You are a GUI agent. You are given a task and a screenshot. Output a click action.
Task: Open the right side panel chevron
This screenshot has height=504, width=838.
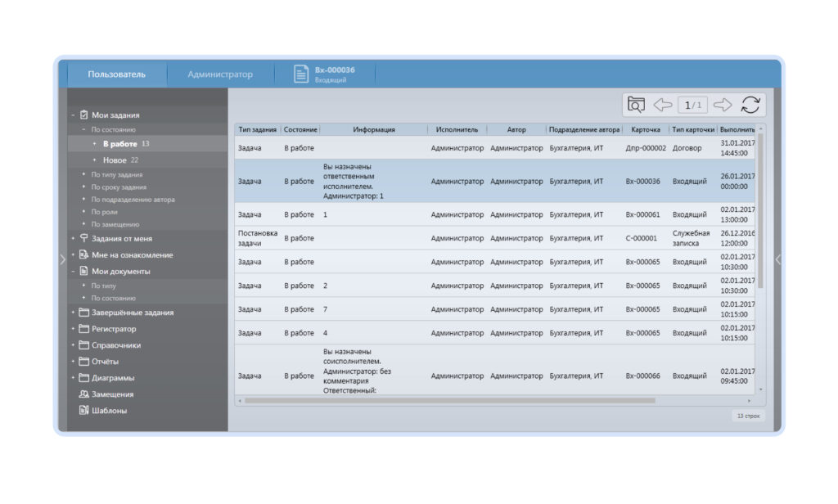(x=777, y=259)
